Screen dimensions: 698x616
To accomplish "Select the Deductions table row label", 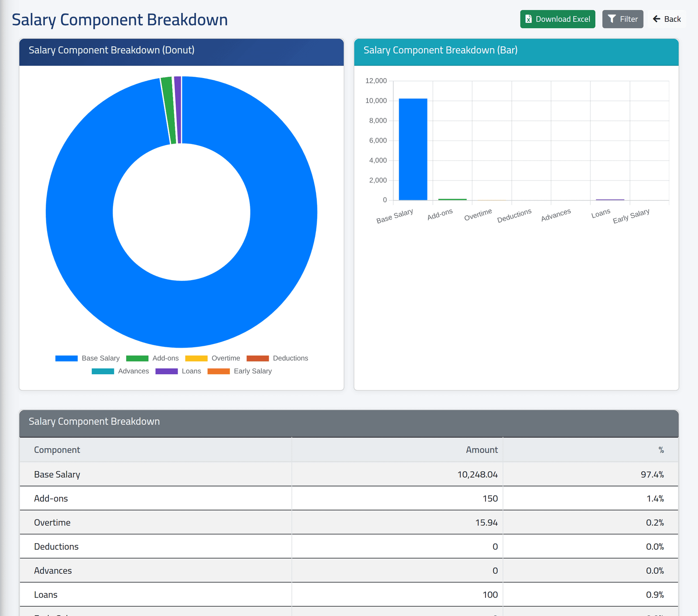I will point(56,546).
